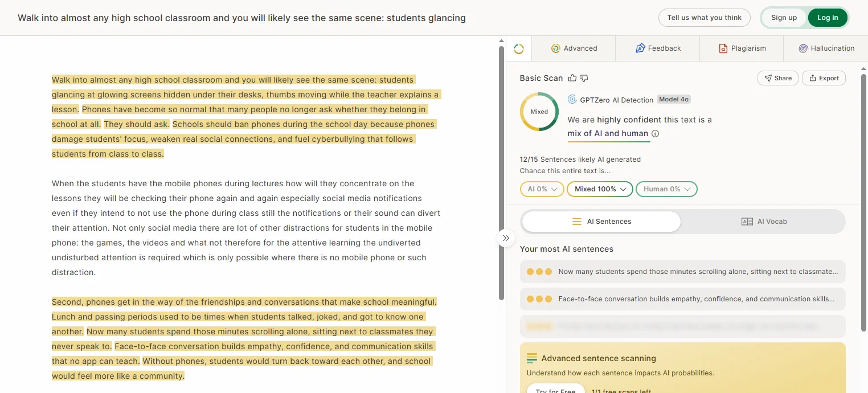
Task: Click the Mixed circular result gauge
Action: (x=539, y=112)
